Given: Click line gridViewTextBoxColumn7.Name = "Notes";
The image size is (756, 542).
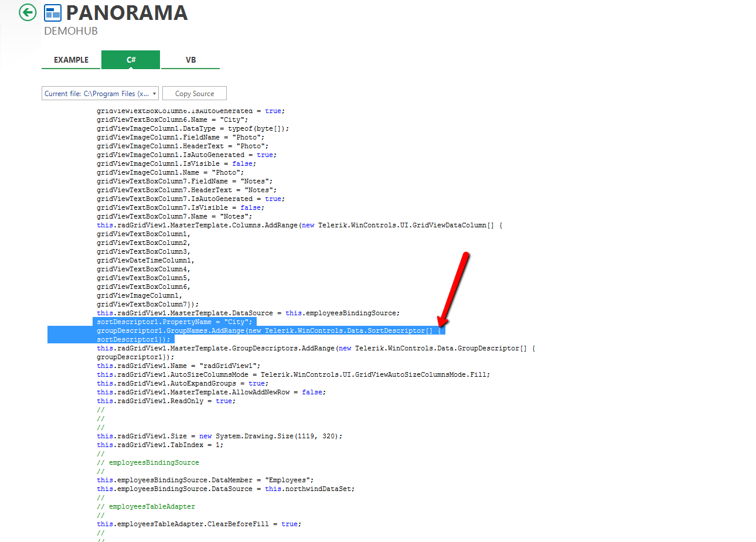Looking at the screenshot, I should pyautogui.click(x=175, y=216).
